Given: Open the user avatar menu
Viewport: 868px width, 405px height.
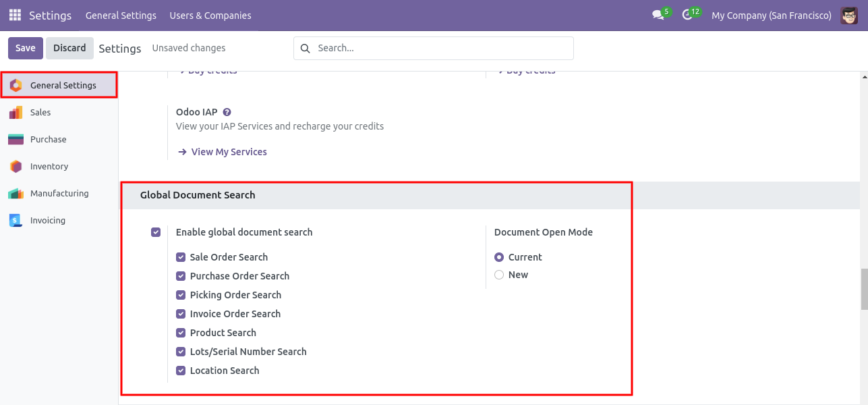Looking at the screenshot, I should [x=849, y=15].
